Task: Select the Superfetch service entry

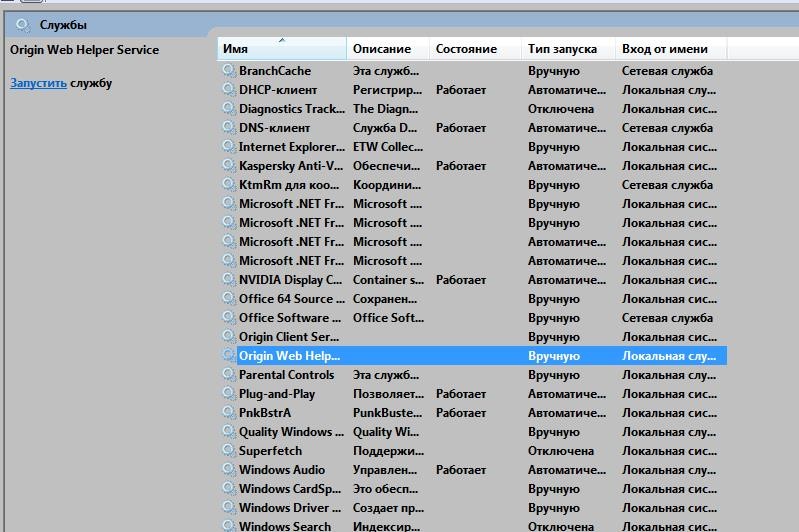Action: pos(270,451)
